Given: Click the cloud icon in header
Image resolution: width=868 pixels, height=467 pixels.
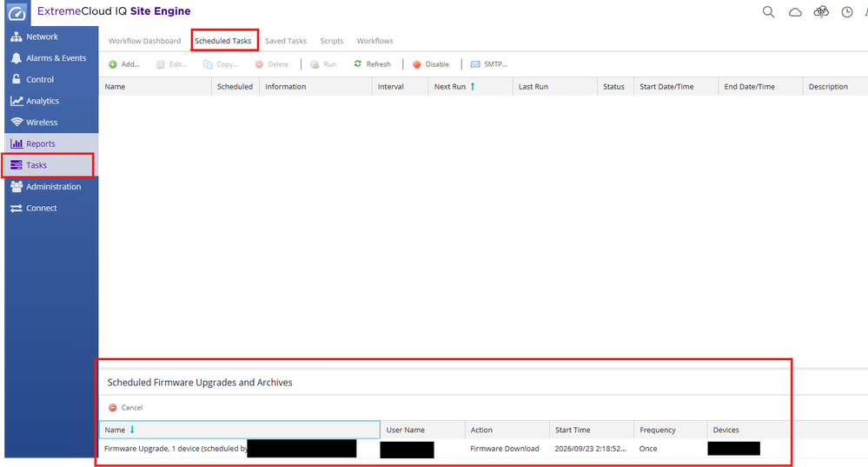Looking at the screenshot, I should click(795, 12).
